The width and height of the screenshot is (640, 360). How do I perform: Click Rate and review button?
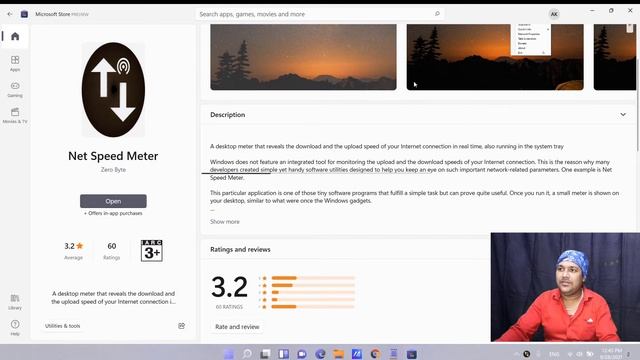[237, 327]
